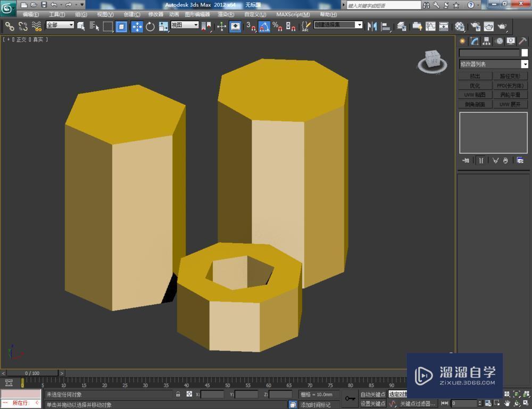
Task: Click the UVW 贴图 modifier button
Action: pos(474,95)
